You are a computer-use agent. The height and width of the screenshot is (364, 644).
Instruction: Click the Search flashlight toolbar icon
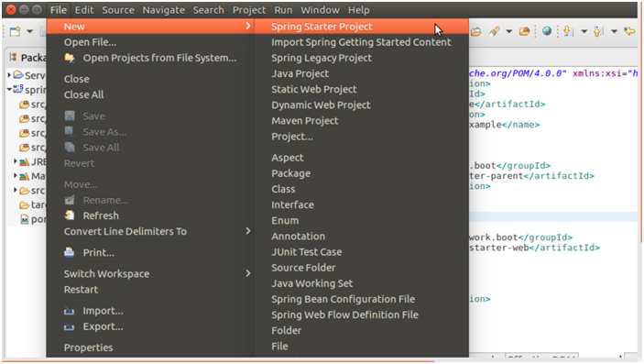pos(494,31)
